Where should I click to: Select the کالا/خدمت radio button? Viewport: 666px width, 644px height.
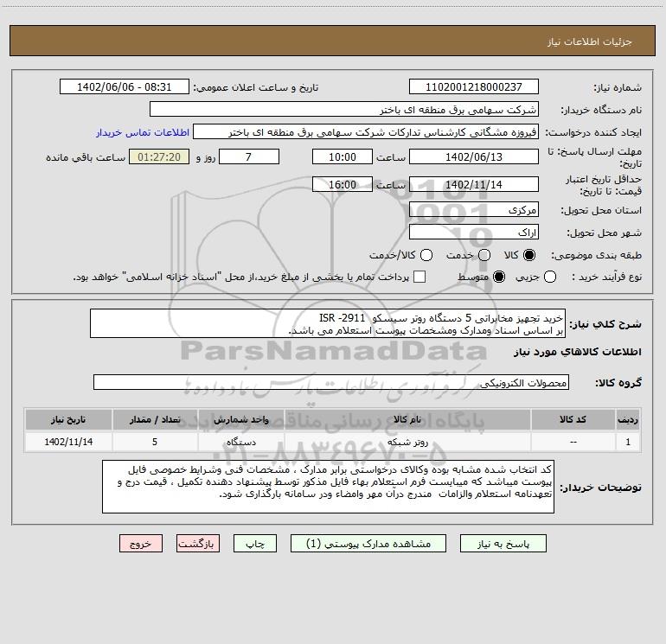pyautogui.click(x=426, y=255)
